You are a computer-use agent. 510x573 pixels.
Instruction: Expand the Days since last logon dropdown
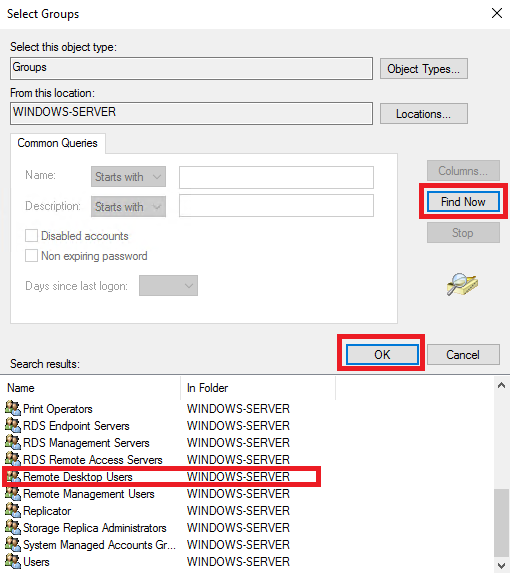point(168,285)
